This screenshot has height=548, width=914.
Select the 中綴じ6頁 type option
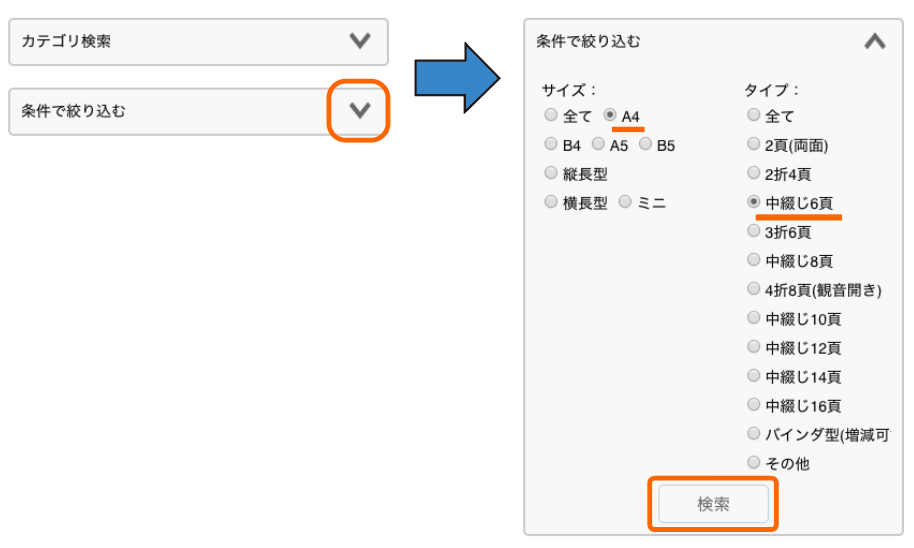click(754, 202)
